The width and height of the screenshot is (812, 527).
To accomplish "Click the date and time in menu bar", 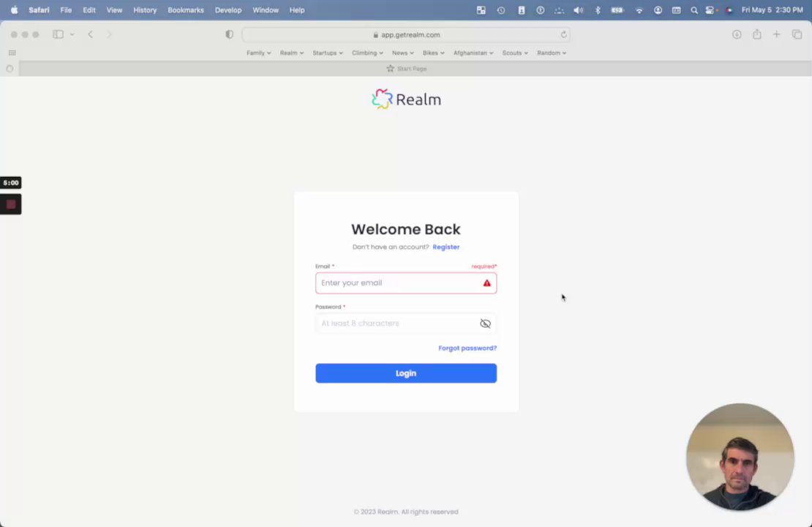I will point(772,10).
